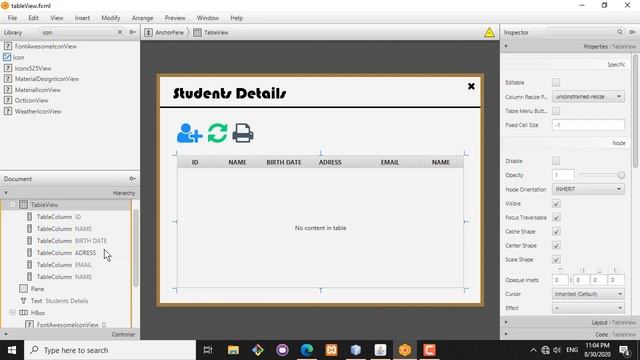
Task: Expand the Layout section of Inspector
Action: tap(506, 322)
